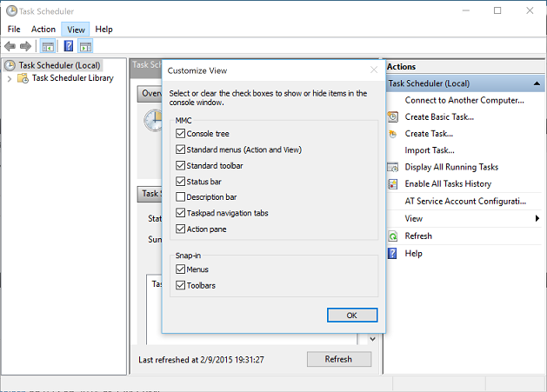Click the Task Scheduler Library folder icon
Screen dimensions: 547x392
coord(23,77)
